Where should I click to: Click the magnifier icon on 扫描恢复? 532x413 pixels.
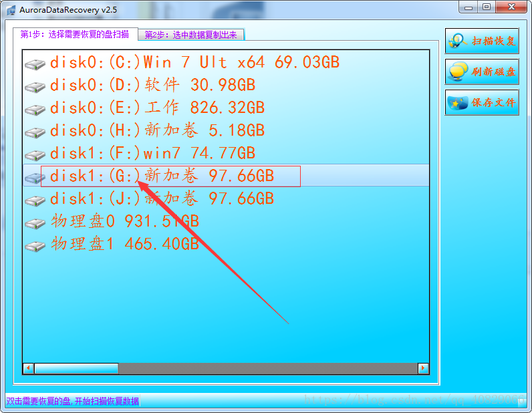458,41
